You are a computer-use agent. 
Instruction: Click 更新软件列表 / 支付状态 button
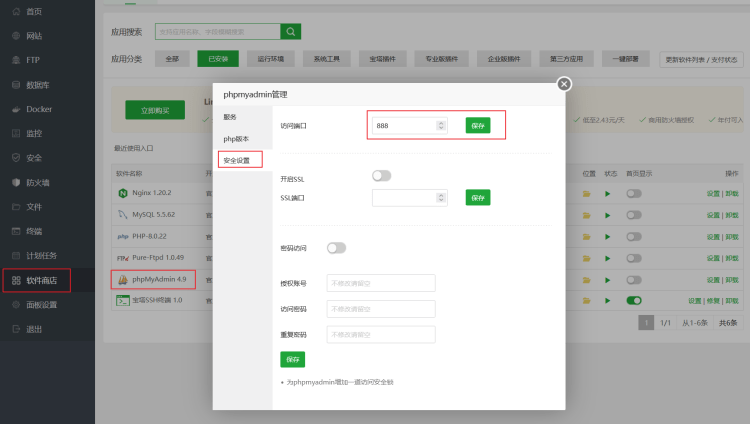coord(701,60)
